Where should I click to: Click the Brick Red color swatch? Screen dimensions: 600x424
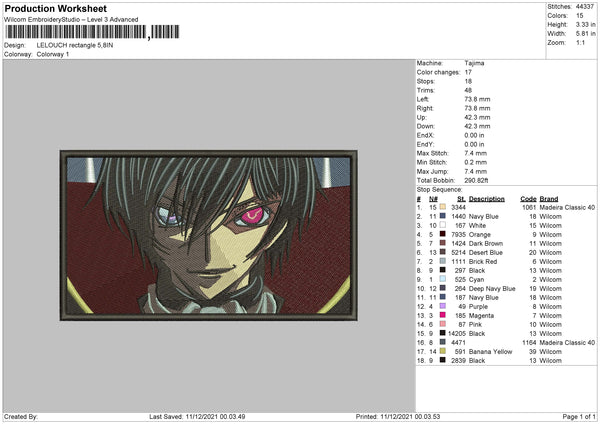click(x=443, y=261)
